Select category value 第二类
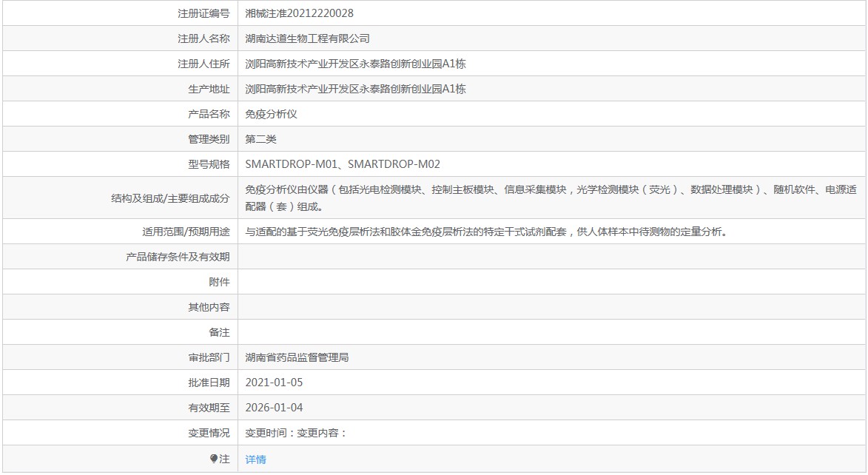The height and width of the screenshot is (475, 868). [x=260, y=139]
